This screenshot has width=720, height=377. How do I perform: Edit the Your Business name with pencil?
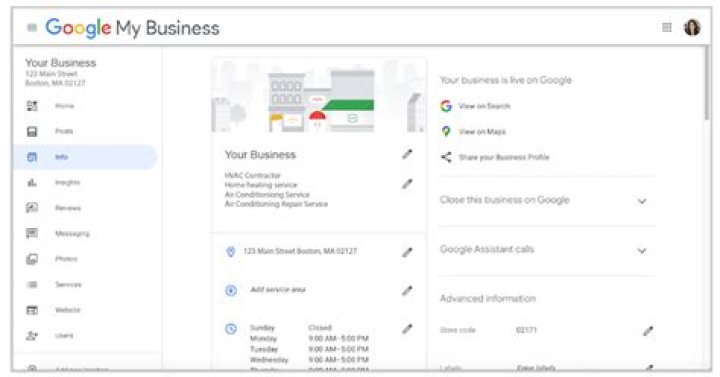click(x=407, y=154)
